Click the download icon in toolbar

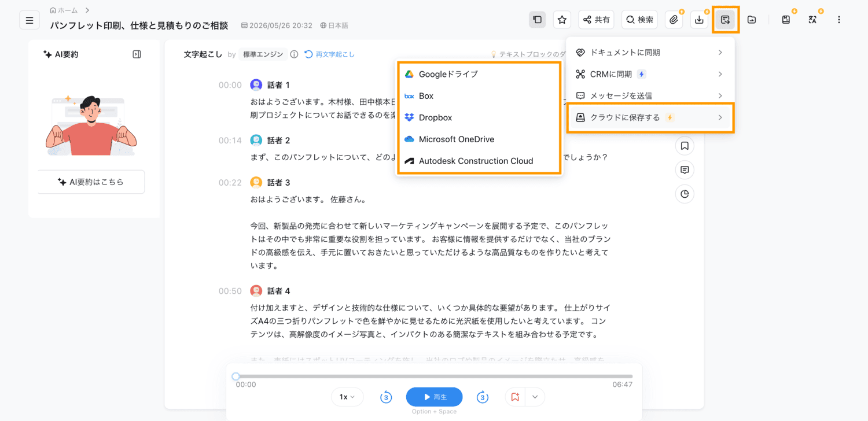(700, 20)
